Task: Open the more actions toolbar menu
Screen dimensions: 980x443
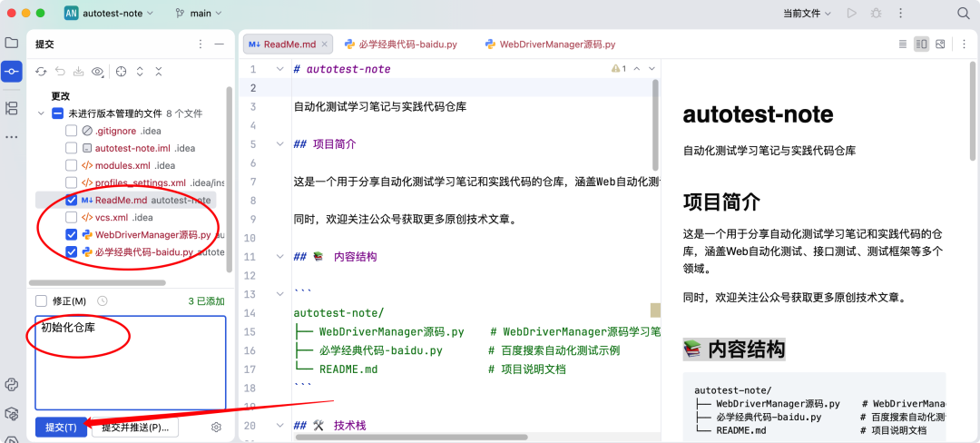Action: tap(901, 13)
